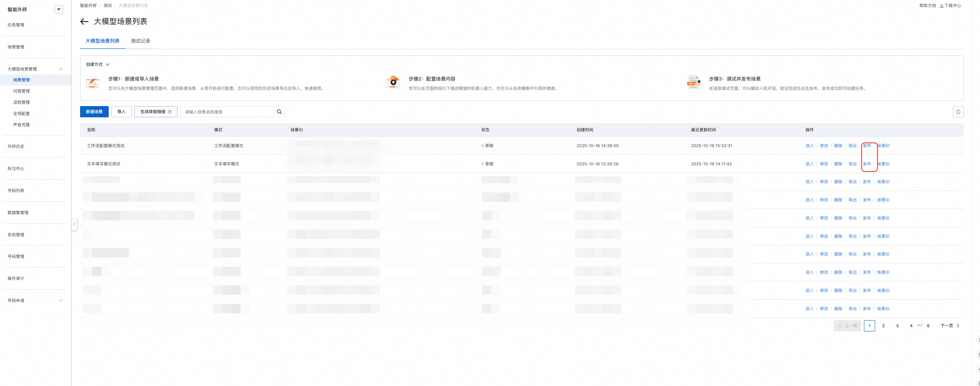This screenshot has width=980, height=386.
Task: Click current page 1 in pagination
Action: [869, 326]
